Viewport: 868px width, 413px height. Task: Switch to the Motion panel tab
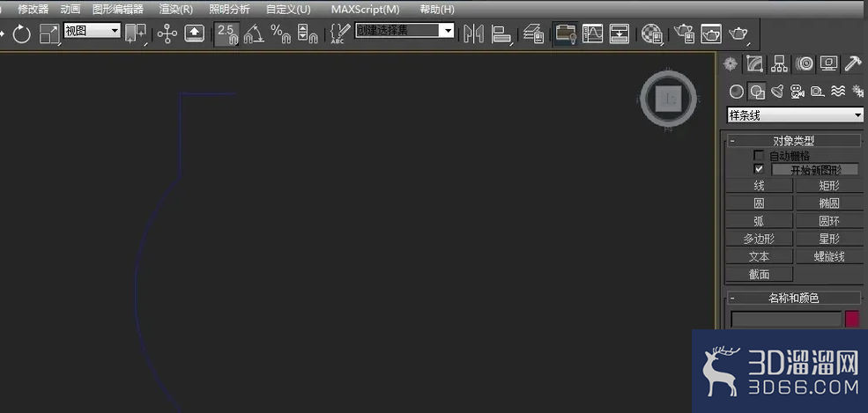pyautogui.click(x=805, y=64)
